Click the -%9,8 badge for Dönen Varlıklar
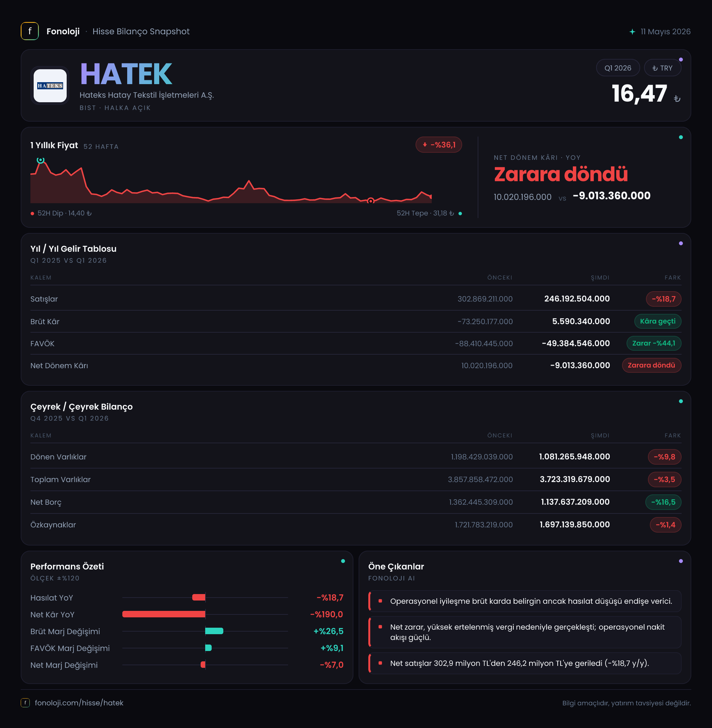This screenshot has height=728, width=712. 664,457
